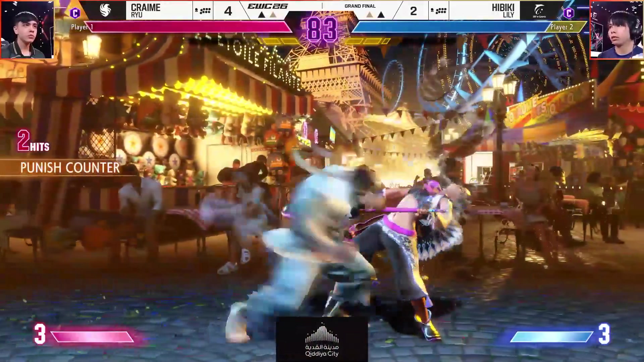Click CRAIME's match score of 4

(x=228, y=11)
